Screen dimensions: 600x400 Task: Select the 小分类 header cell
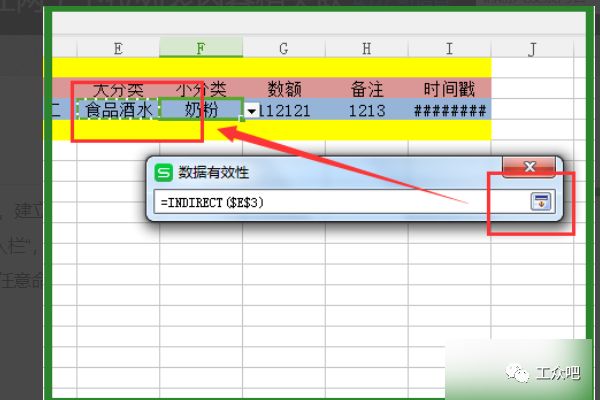(200, 89)
